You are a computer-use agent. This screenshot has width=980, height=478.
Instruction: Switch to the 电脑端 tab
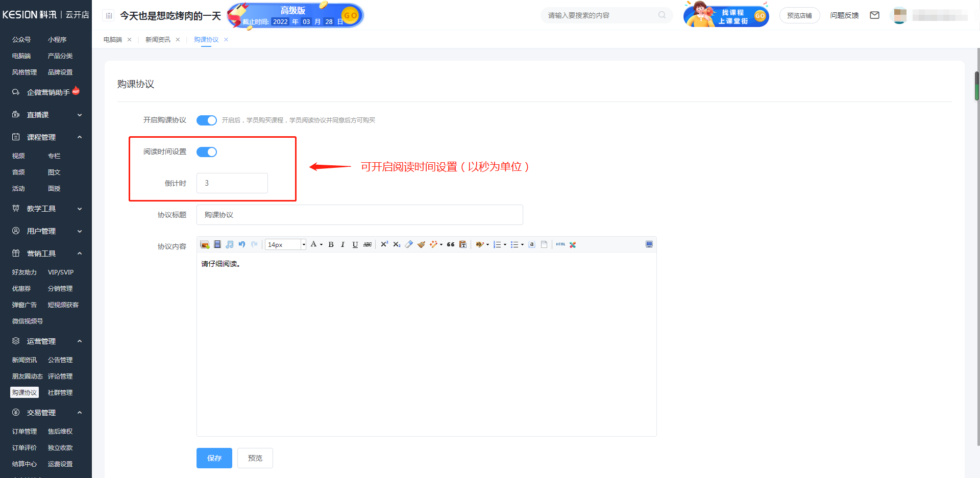[x=113, y=40]
